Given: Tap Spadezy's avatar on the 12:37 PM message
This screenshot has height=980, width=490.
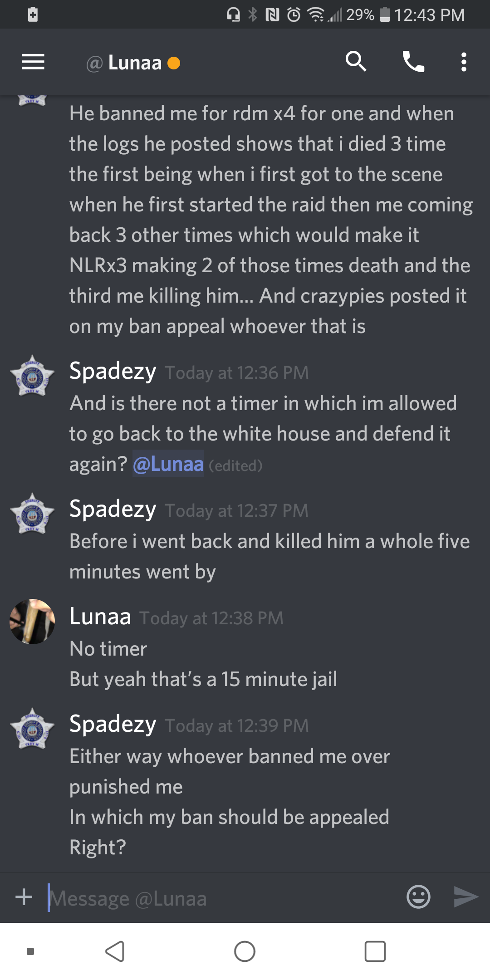Looking at the screenshot, I should coord(32,513).
